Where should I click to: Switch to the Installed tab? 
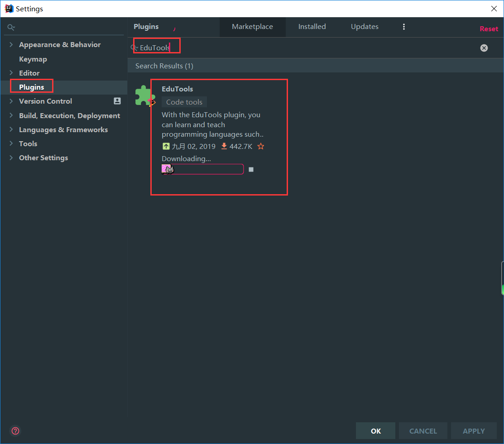click(x=312, y=27)
